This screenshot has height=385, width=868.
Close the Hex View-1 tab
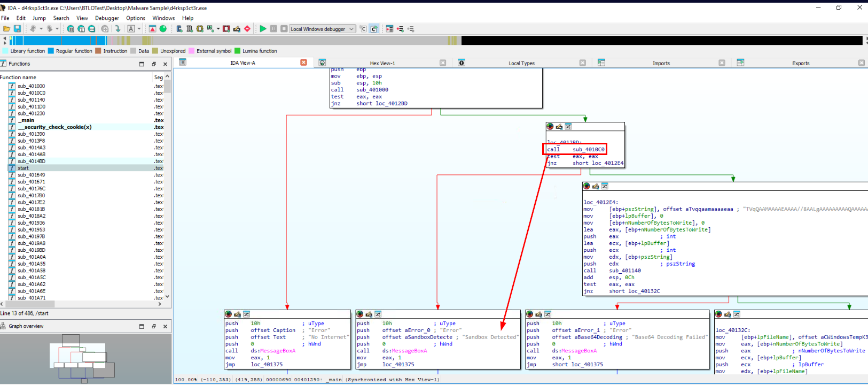443,63
